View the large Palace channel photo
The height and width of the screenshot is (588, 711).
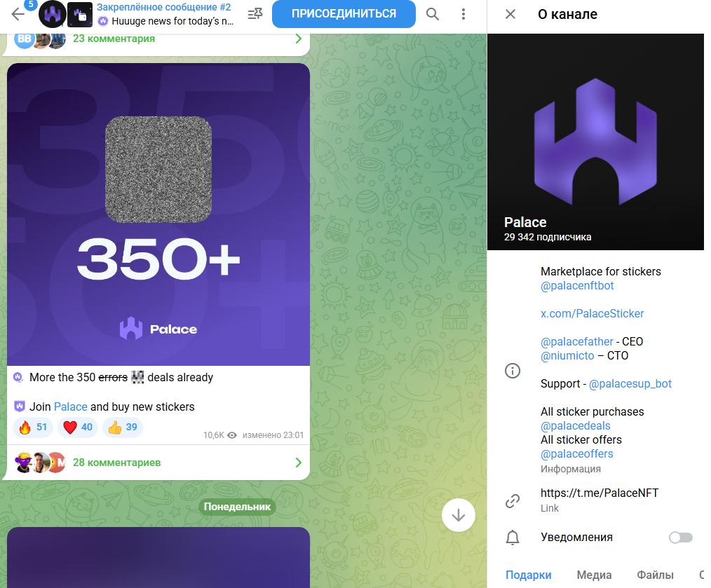[x=595, y=142]
